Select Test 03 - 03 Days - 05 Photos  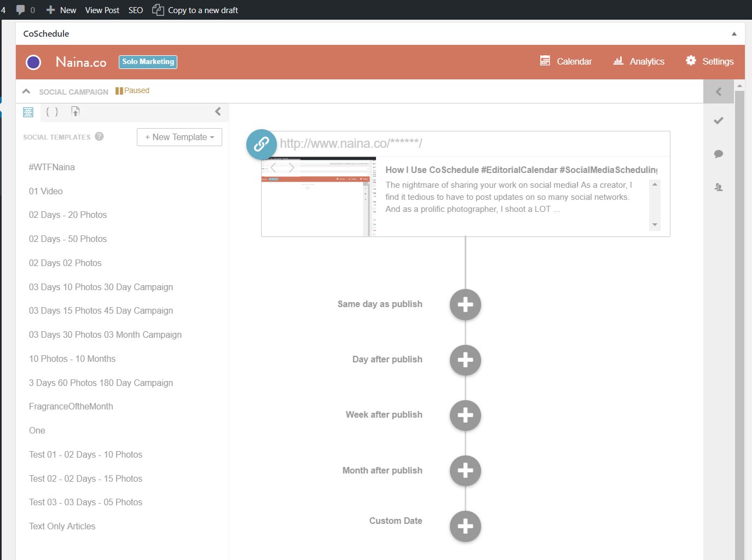(x=85, y=502)
